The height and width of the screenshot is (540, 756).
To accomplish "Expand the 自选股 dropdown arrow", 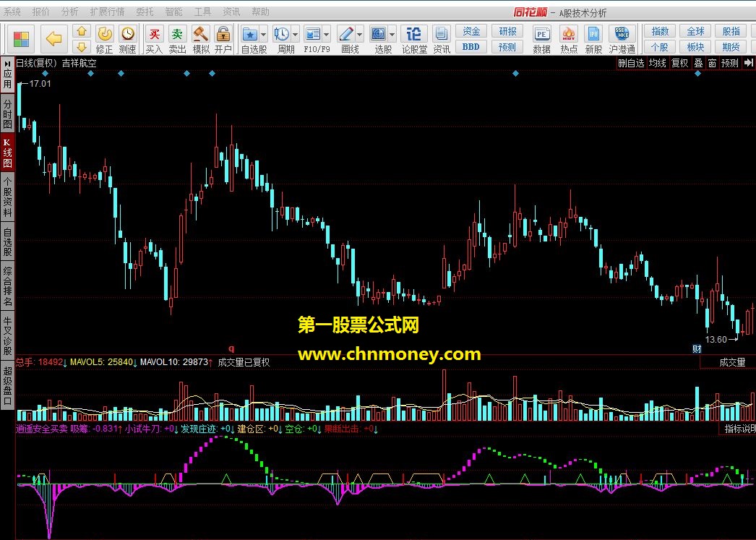I will (263, 34).
